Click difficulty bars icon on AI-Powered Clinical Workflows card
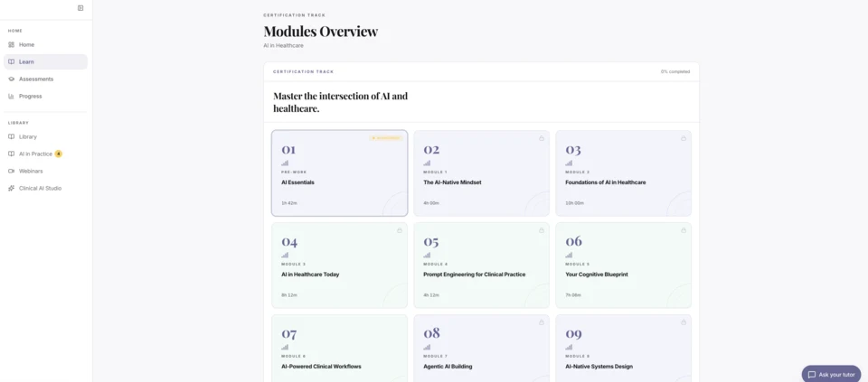This screenshot has height=382, width=868. pyautogui.click(x=285, y=347)
